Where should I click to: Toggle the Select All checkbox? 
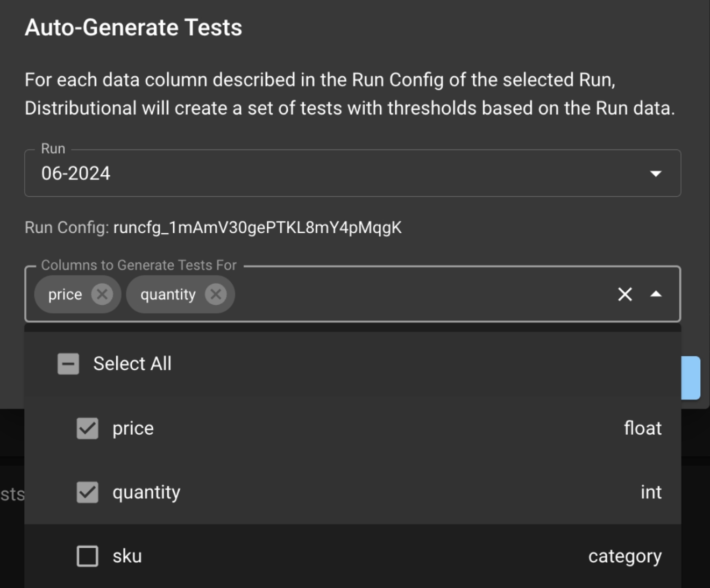point(68,364)
